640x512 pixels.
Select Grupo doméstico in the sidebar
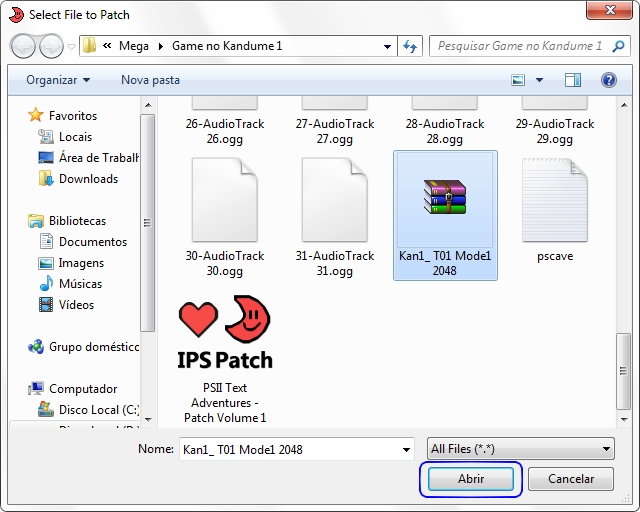(94, 347)
